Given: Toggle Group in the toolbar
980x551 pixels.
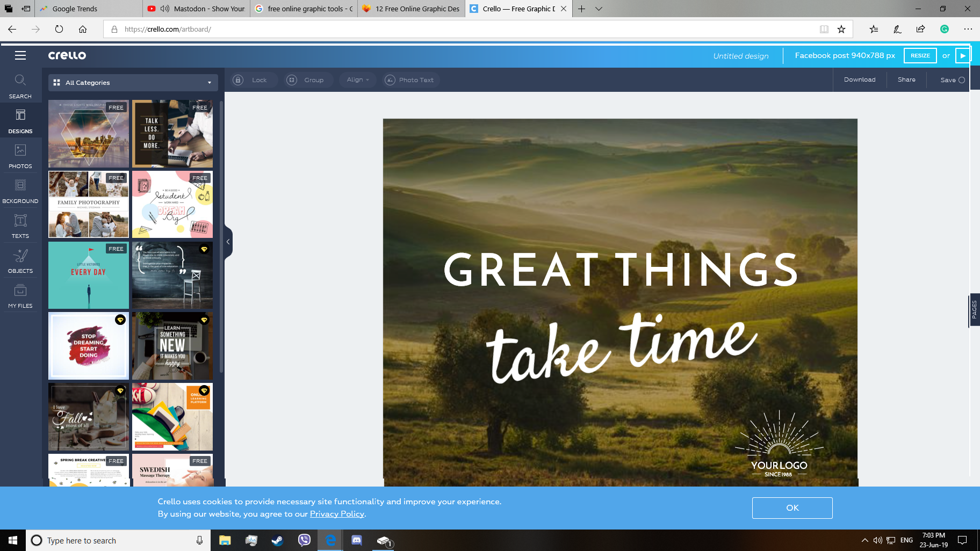Looking at the screenshot, I should (305, 80).
